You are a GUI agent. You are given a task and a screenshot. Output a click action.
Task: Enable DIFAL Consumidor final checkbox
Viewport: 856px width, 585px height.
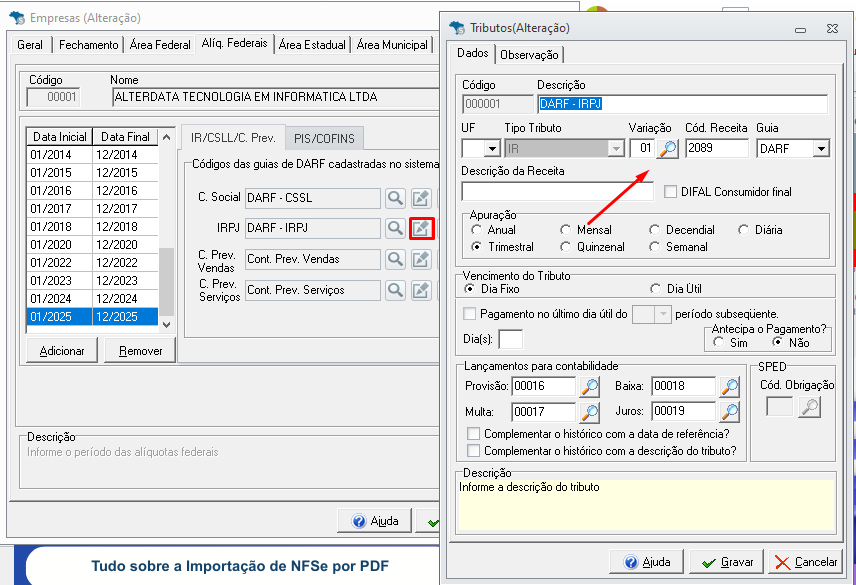[670, 192]
